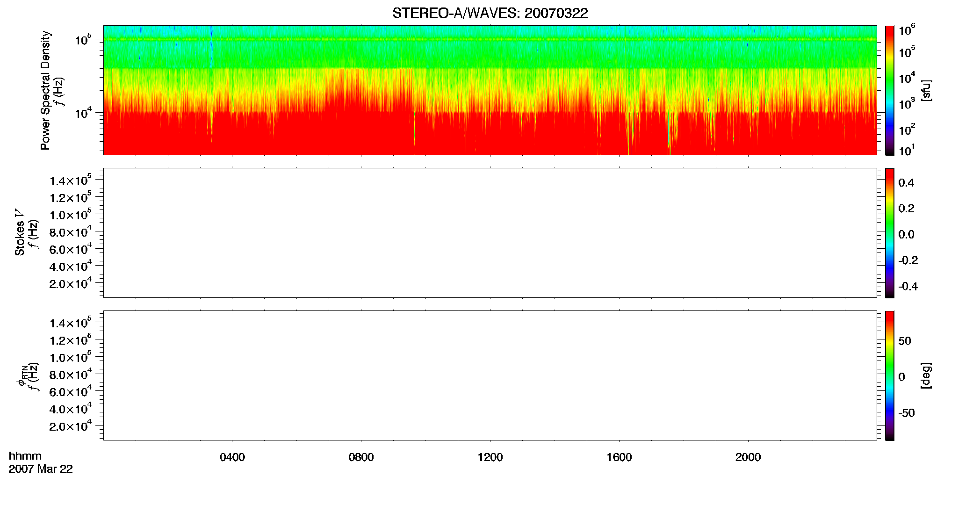Select the "Power Spectral Density" axis label

(x=45, y=90)
